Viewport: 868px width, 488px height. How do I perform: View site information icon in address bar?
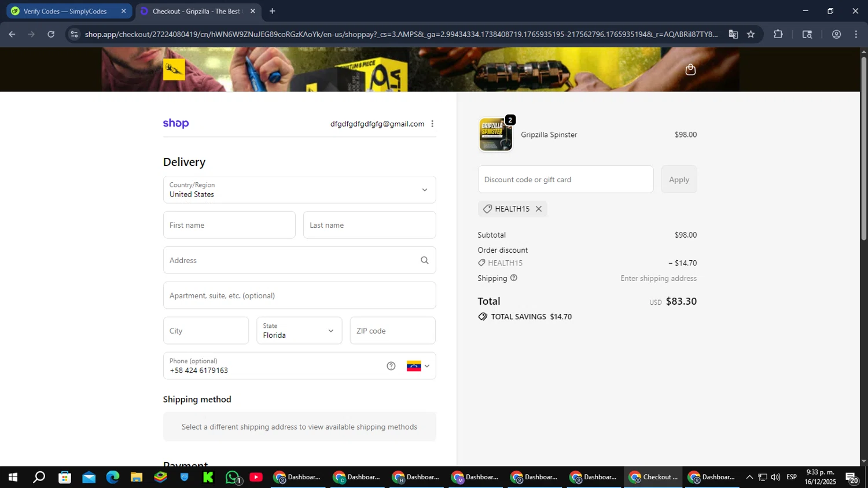[74, 34]
